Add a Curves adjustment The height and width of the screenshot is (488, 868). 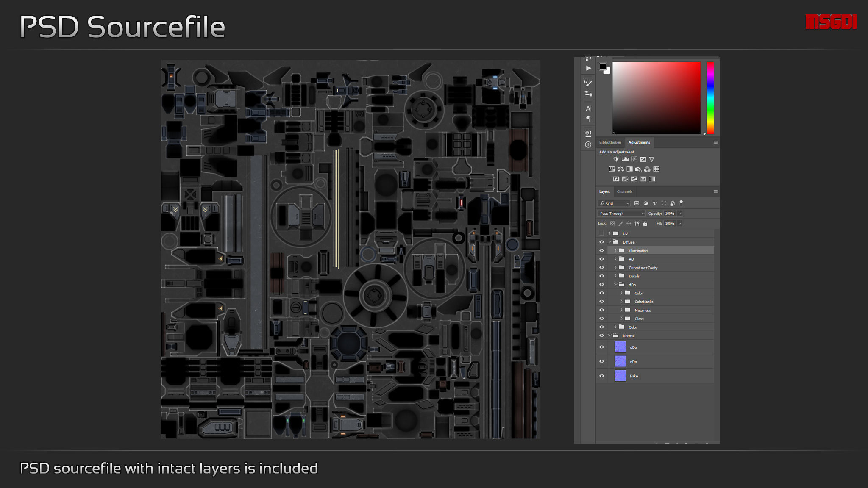(x=634, y=159)
